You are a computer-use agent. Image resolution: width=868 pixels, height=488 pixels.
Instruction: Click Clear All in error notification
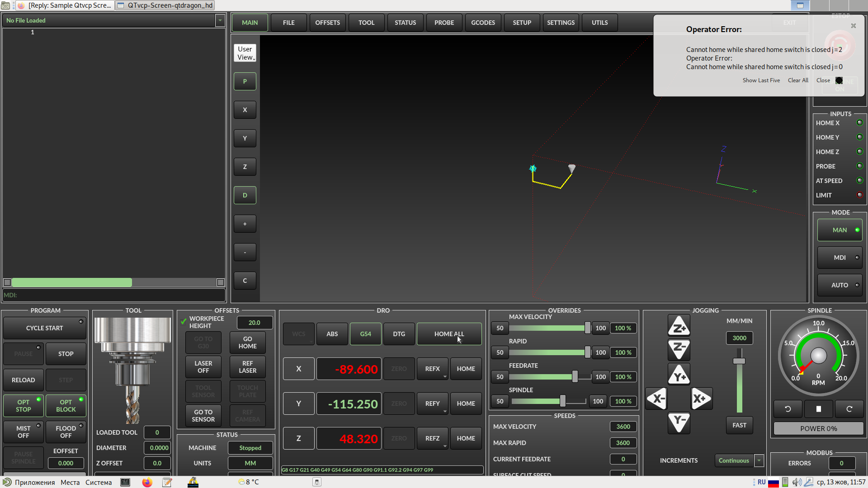[x=798, y=80]
